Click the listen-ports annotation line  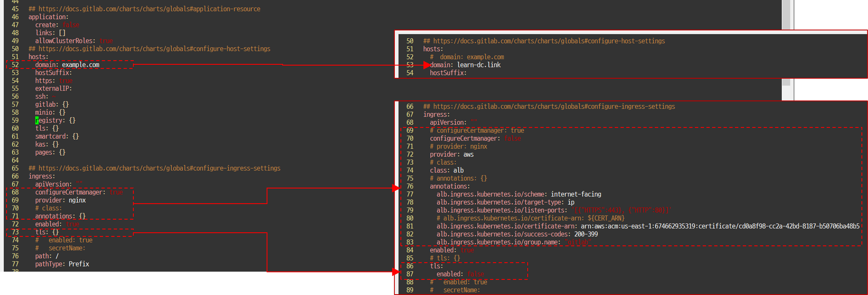[554, 210]
